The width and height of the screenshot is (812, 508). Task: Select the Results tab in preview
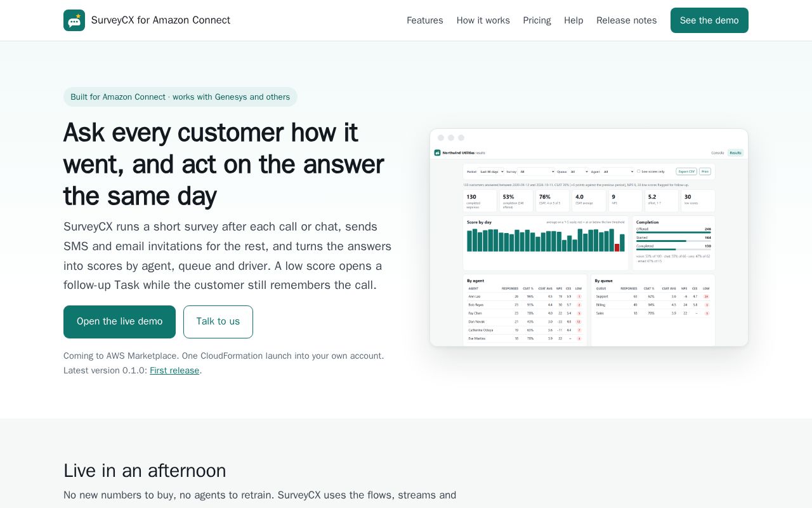(x=735, y=152)
